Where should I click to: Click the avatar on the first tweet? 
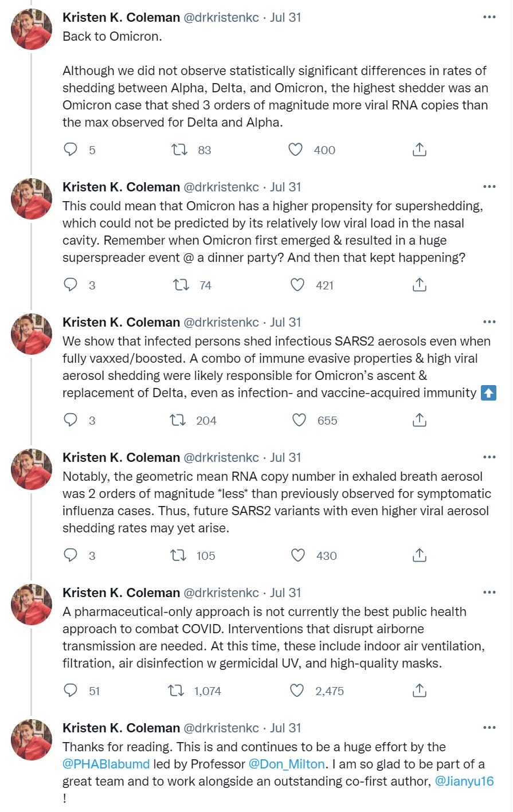tap(32, 29)
